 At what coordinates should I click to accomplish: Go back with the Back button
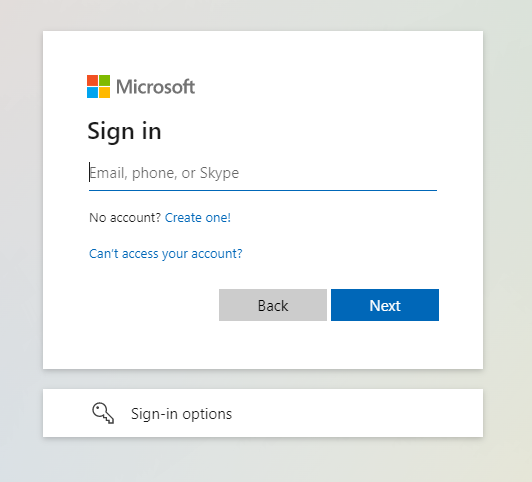pos(273,305)
